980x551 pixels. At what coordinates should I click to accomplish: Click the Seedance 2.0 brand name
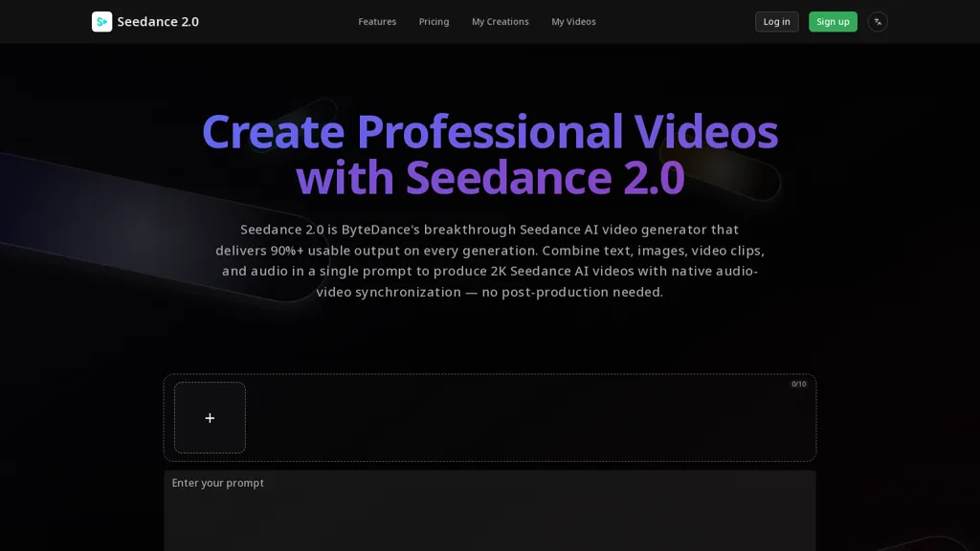(x=158, y=22)
